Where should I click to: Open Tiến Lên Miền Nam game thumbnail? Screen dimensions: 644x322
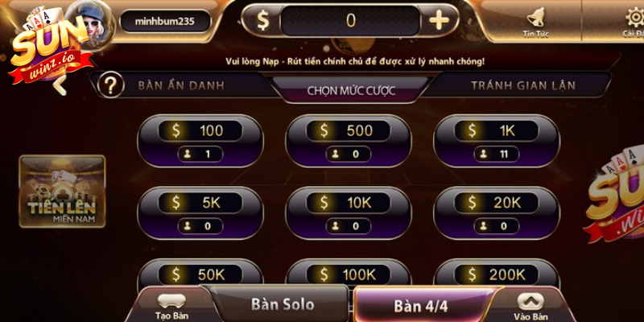coord(63,192)
